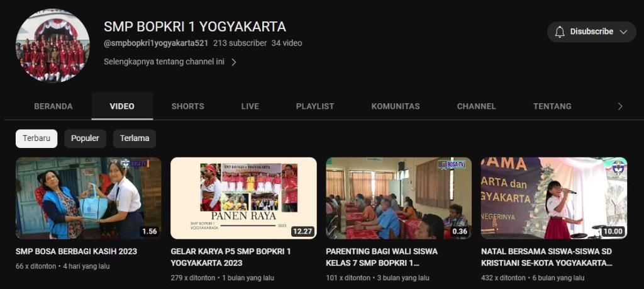Click the channel name 'SMP BOPKRI 1 YOGYAKARTA'

195,26
